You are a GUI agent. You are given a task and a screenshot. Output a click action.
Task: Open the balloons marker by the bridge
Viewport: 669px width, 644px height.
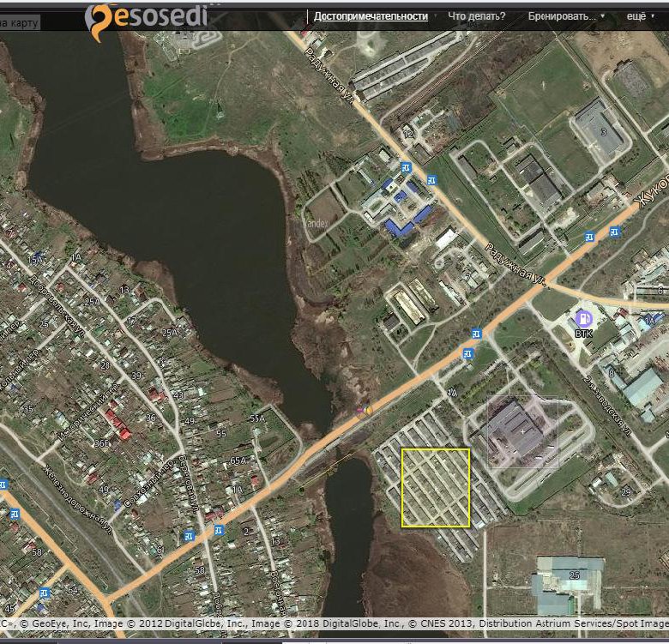(365, 412)
